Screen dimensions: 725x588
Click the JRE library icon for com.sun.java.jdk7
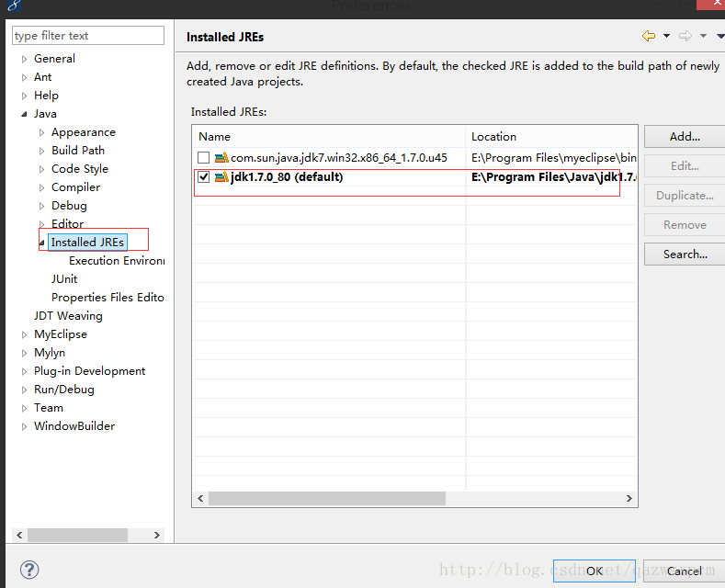point(222,158)
